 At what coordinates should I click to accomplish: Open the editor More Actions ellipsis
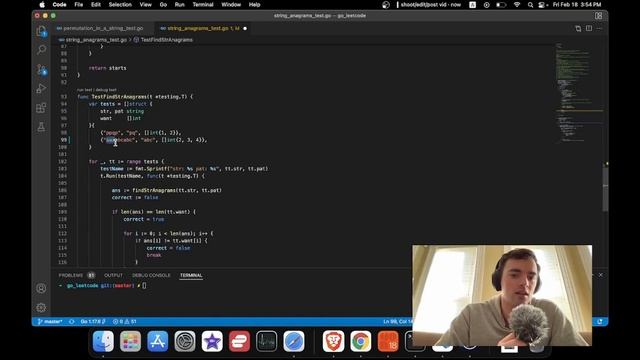pos(599,29)
